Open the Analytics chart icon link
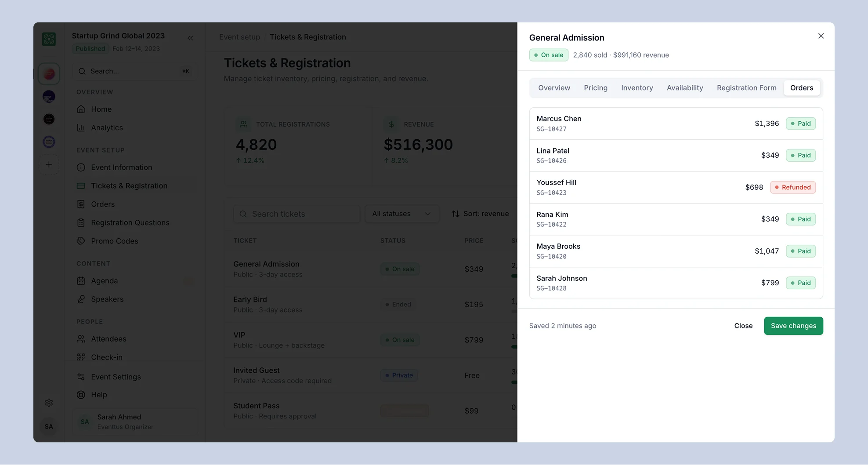The width and height of the screenshot is (868, 465). point(81,127)
